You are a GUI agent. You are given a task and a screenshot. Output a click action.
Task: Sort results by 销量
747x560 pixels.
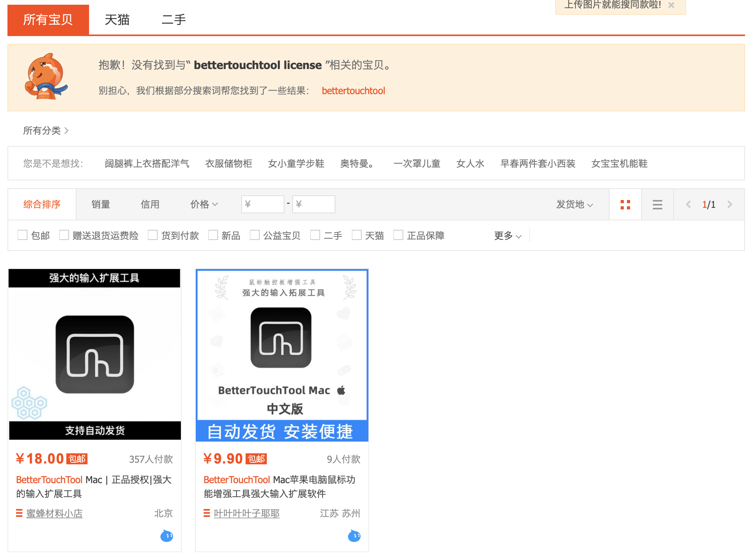click(101, 204)
